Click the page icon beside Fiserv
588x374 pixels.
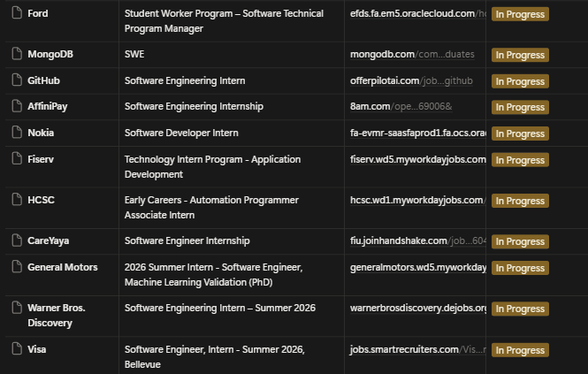(17, 158)
